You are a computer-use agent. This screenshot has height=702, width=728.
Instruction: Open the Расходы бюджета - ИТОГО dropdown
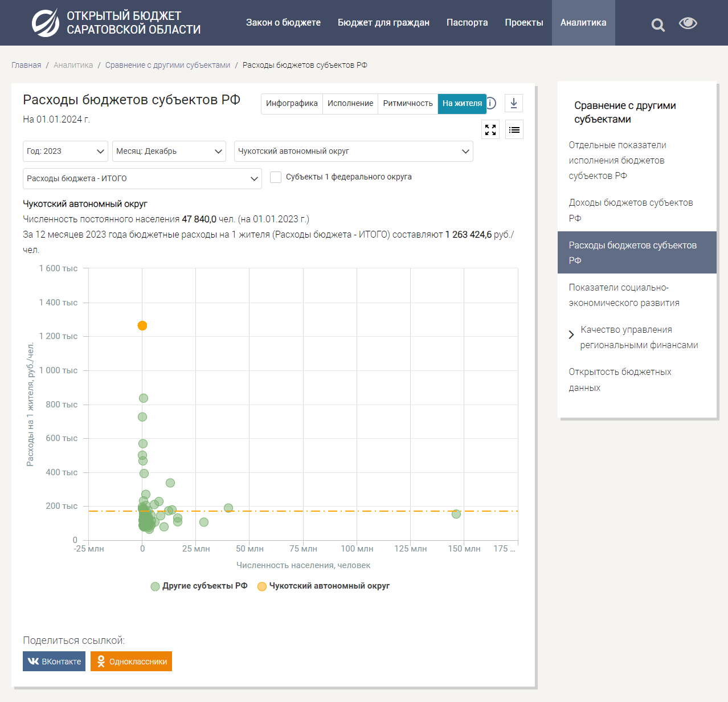point(142,179)
